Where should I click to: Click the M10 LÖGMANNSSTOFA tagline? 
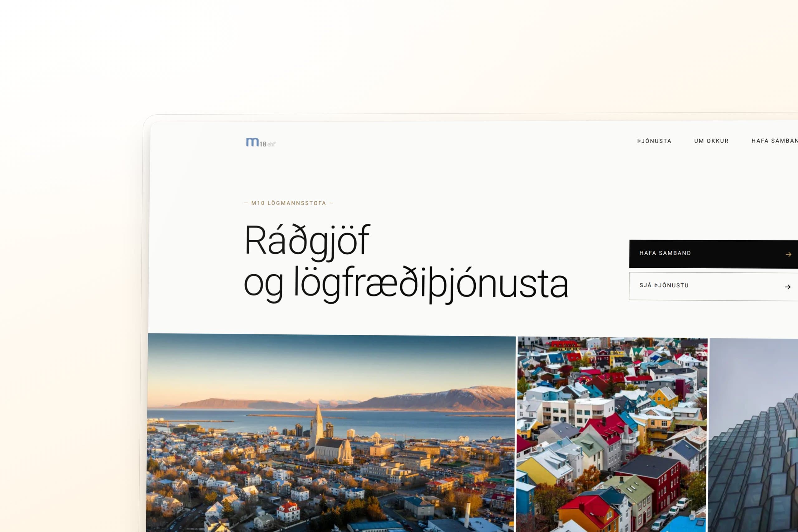(x=288, y=203)
